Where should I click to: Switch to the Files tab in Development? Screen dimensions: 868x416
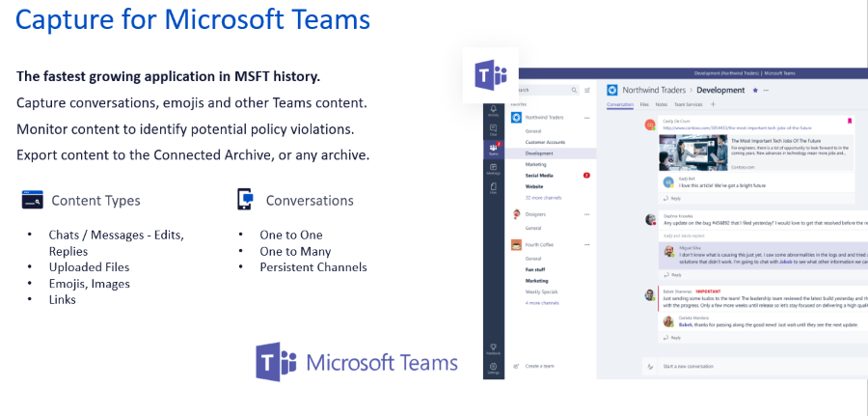[644, 104]
